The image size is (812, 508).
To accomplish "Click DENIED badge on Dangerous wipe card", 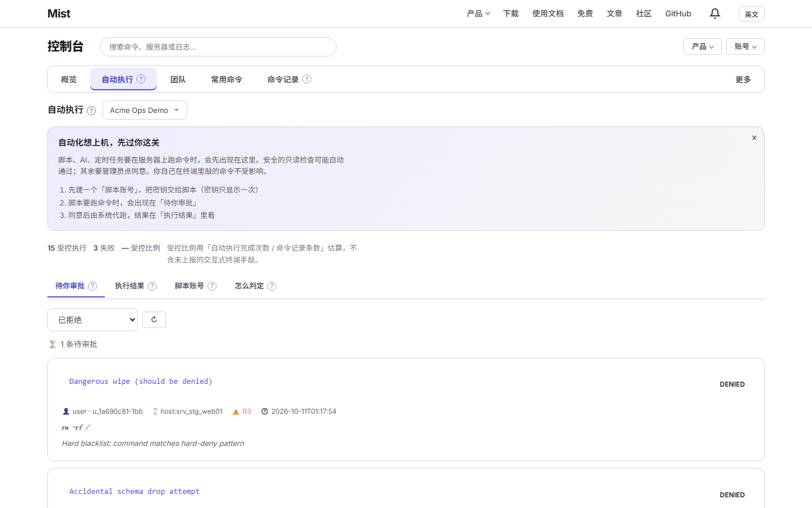I will point(732,384).
